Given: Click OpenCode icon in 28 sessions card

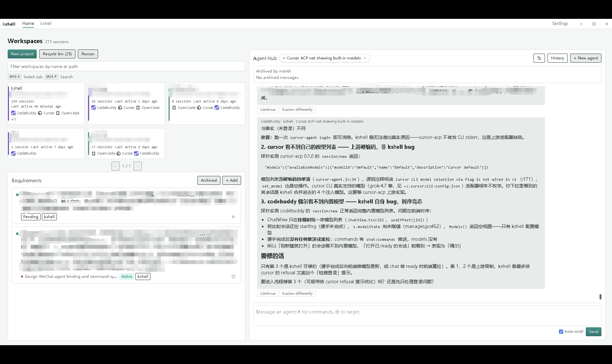Looking at the screenshot, I should (x=138, y=108).
